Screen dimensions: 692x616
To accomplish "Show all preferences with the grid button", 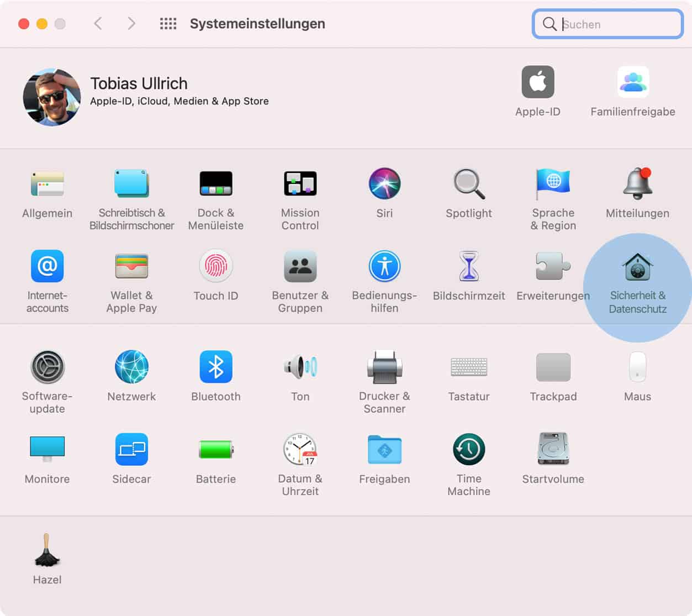I will [x=168, y=24].
